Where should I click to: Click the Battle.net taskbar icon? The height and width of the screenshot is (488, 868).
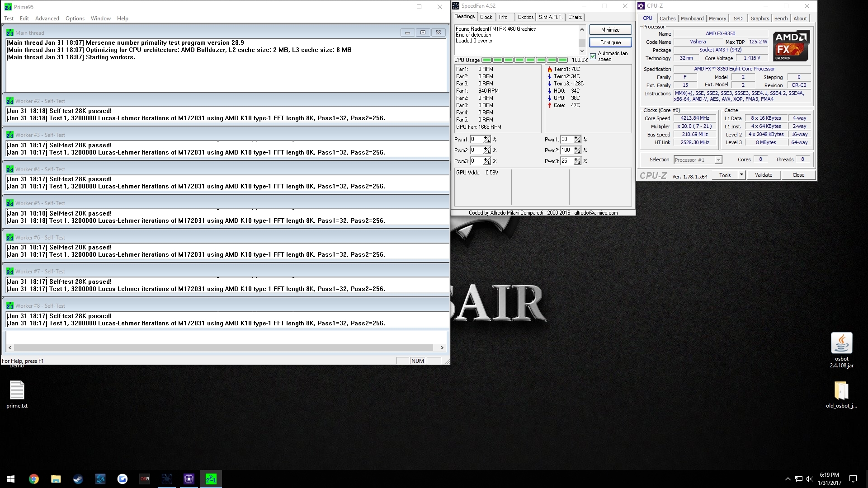tap(100, 479)
